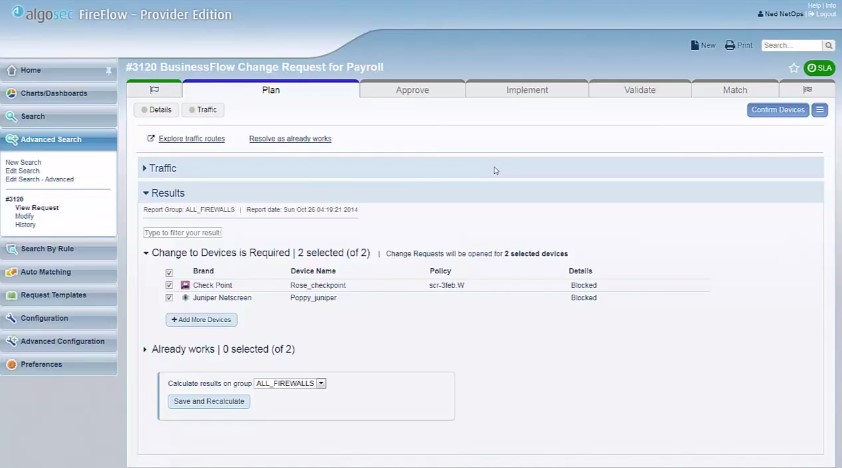Open the hamburger menu next to Confirm Devices
Viewport: 842px width, 468px height.
click(819, 110)
